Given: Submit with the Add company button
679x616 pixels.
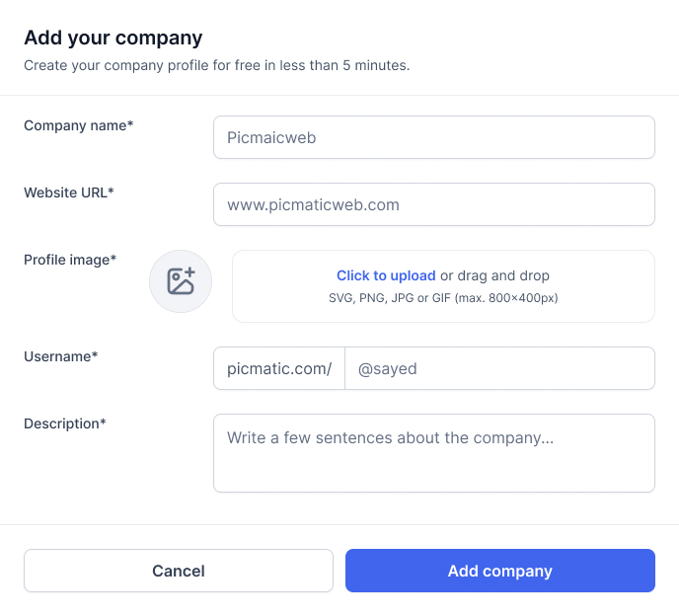Looking at the screenshot, I should [x=500, y=571].
